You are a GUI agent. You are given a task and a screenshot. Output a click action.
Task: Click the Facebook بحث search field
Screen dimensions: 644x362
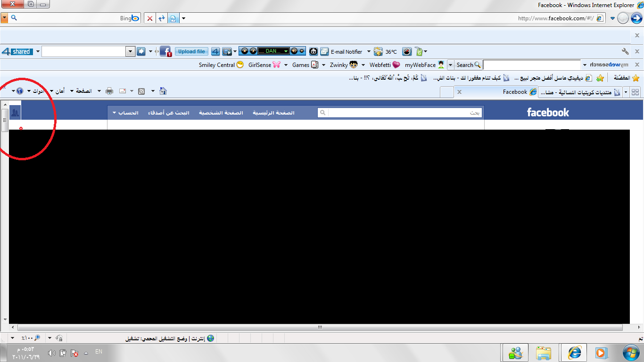coord(400,113)
